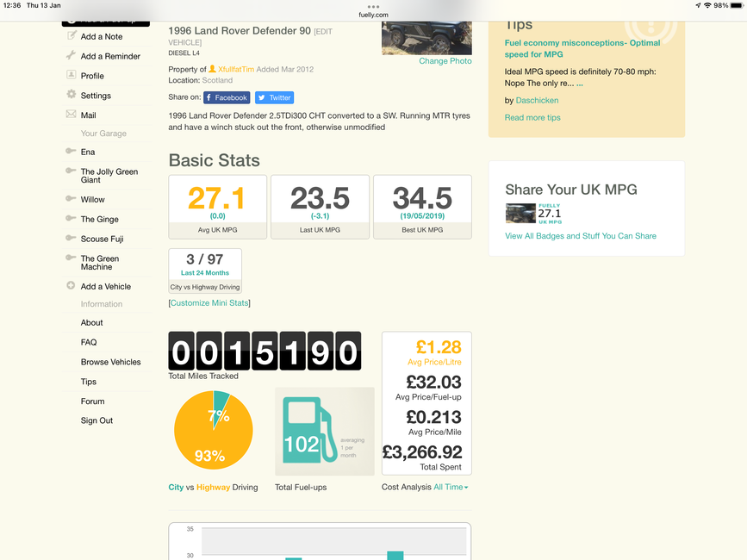
Task: Open Tips from the sidebar
Action: pyautogui.click(x=89, y=382)
